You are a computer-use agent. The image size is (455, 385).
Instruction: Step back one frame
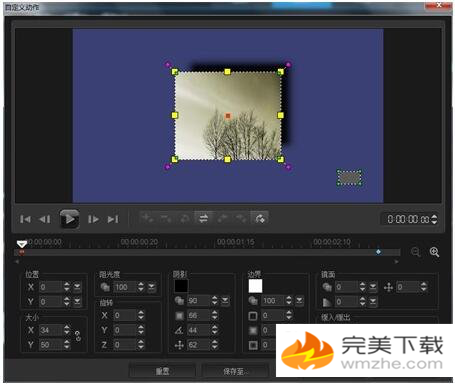pyautogui.click(x=45, y=219)
